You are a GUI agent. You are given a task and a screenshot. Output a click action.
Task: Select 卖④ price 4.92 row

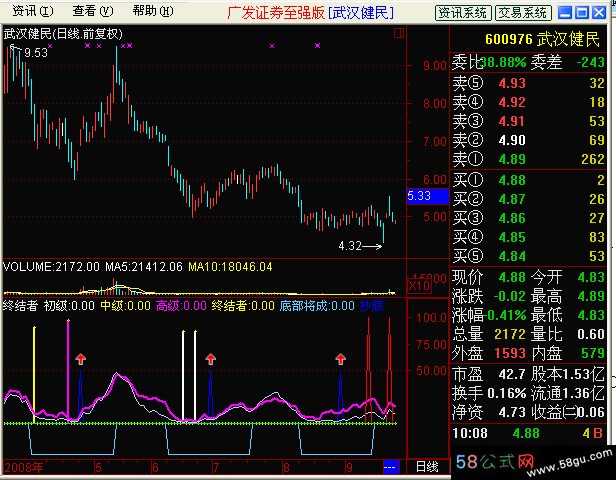(528, 102)
